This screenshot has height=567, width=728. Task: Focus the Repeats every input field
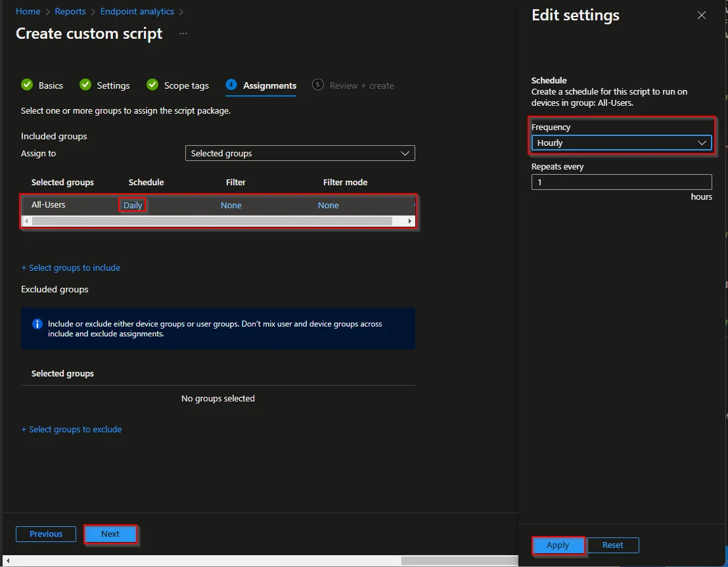pos(621,182)
